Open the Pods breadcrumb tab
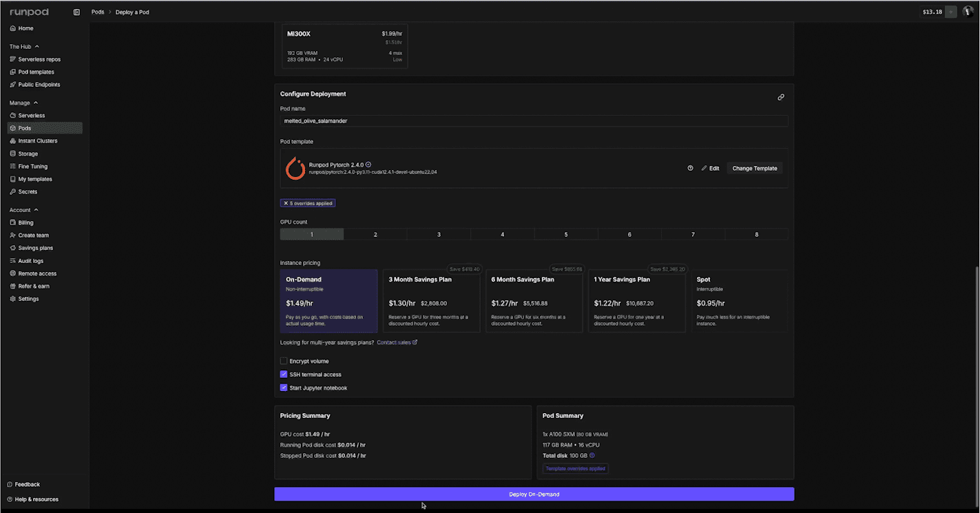This screenshot has width=980, height=513. (97, 12)
